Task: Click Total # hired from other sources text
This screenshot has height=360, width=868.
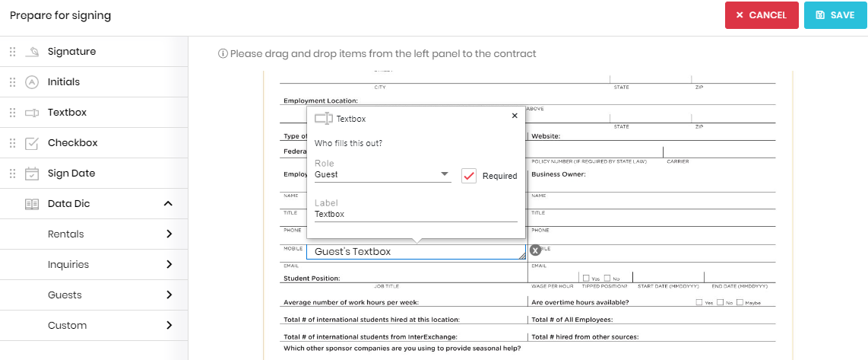Action: point(585,337)
